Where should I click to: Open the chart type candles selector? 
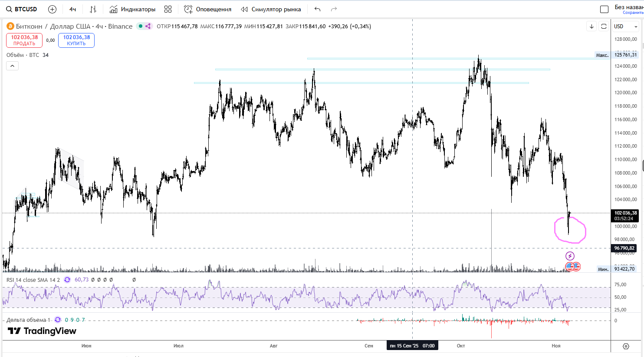coord(93,9)
